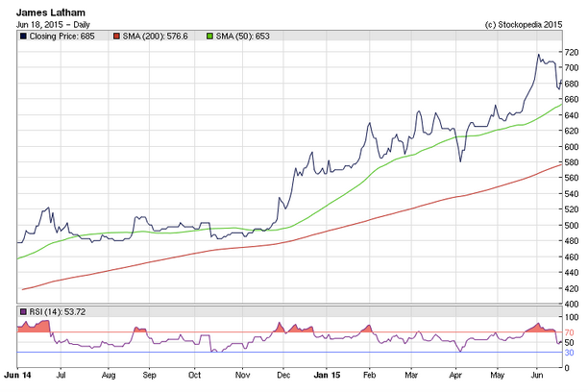Image resolution: width=588 pixels, height=392 pixels.
Task: Click the '540' price axis label
Action: point(572,193)
